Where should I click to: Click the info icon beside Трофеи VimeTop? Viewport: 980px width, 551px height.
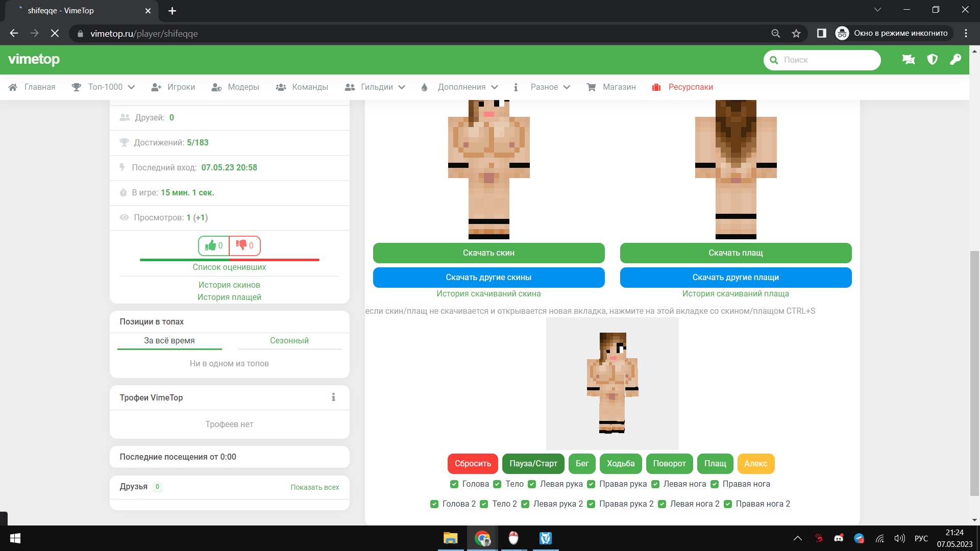pos(333,397)
